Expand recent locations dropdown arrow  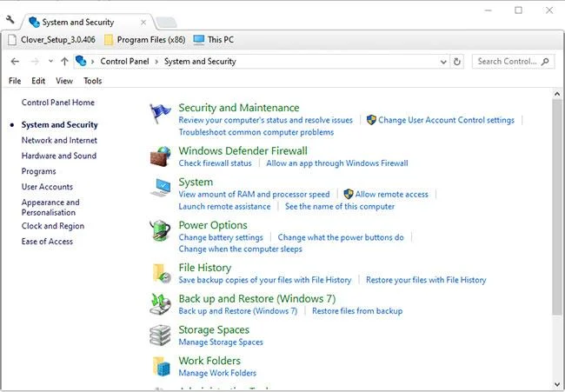tap(50, 61)
